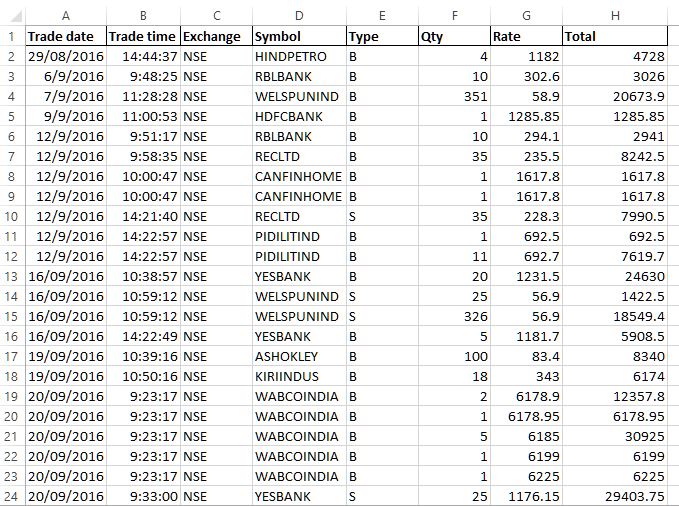Select total cell 7990.5
Screen dimensions: 679x506
click(615, 216)
